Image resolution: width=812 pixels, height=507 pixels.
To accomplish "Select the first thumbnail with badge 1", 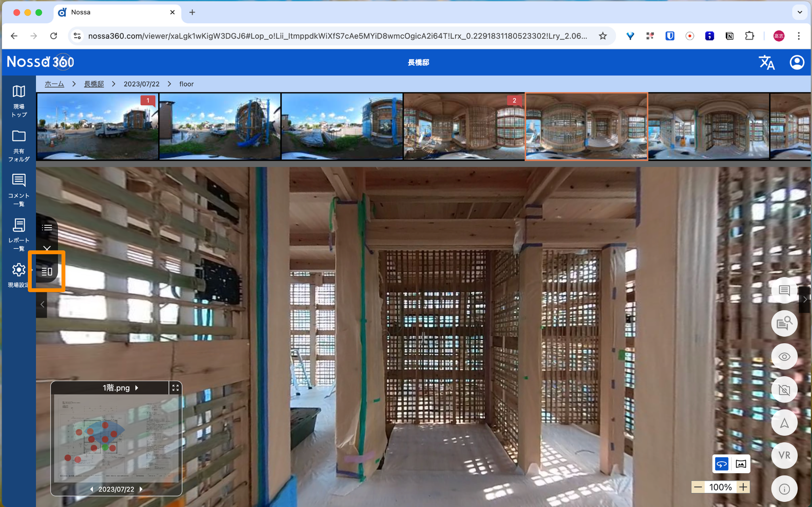I will click(x=98, y=127).
